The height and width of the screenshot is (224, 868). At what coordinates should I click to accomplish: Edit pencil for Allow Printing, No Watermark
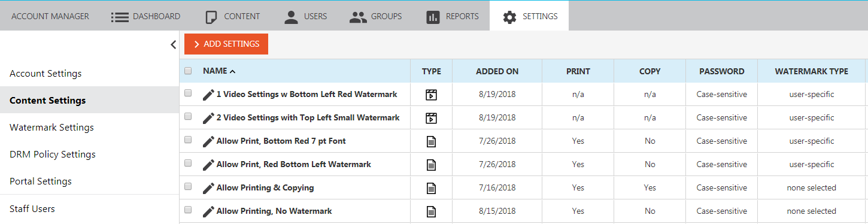coord(208,211)
